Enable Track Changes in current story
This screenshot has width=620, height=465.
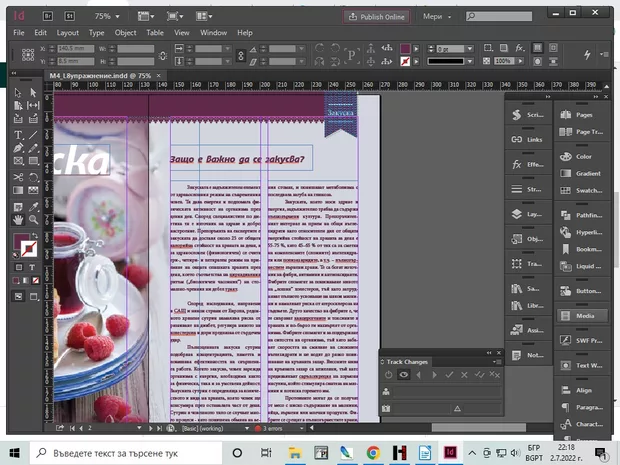388,374
